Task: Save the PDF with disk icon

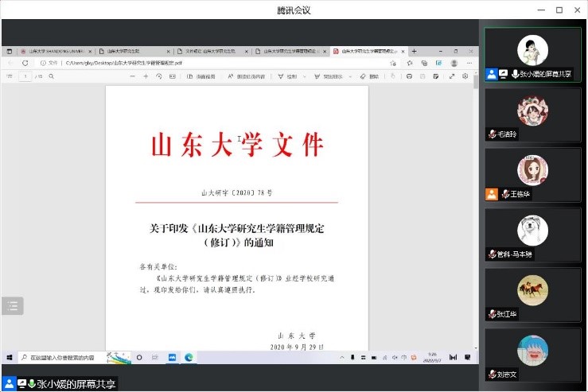Action: (x=423, y=76)
